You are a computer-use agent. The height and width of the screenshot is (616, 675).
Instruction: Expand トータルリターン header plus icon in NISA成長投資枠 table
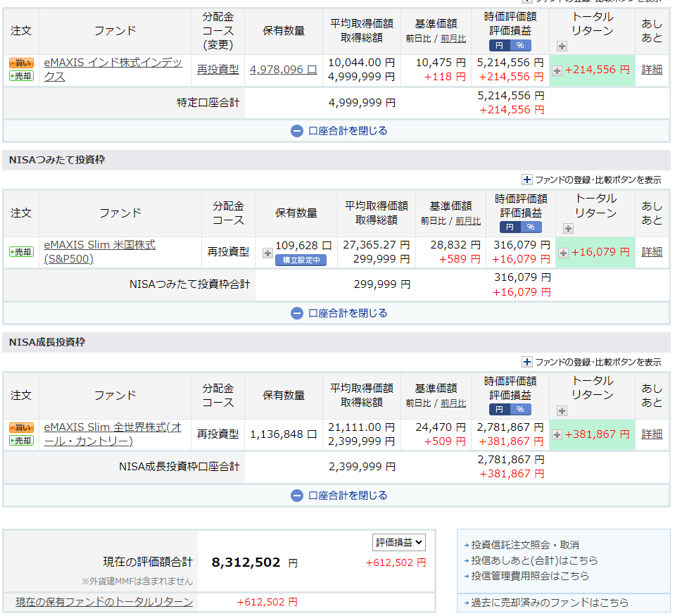[x=562, y=410]
